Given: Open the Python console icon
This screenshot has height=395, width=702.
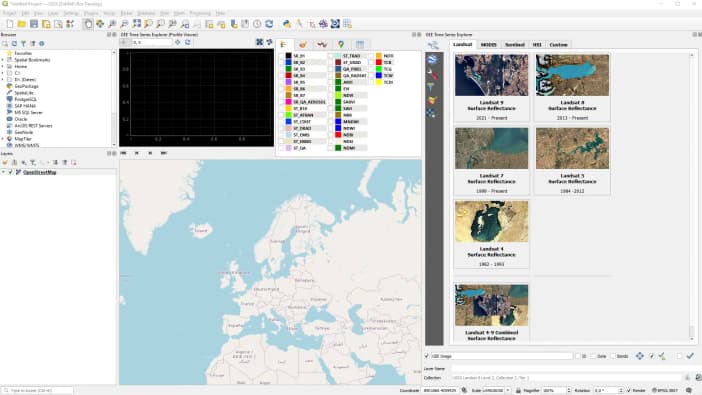Looking at the screenshot, I should [x=287, y=24].
